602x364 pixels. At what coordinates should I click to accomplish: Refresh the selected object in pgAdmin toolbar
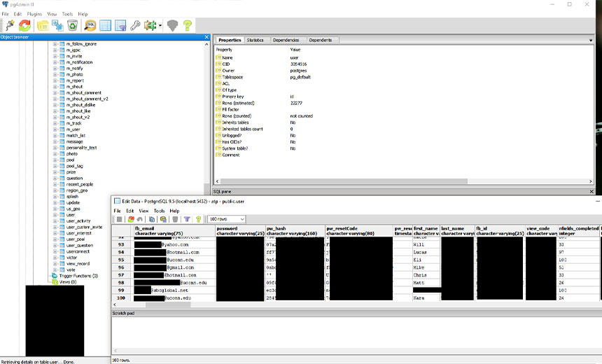[x=25, y=26]
